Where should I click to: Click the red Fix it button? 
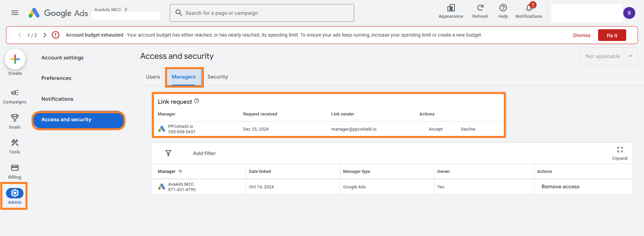point(611,35)
